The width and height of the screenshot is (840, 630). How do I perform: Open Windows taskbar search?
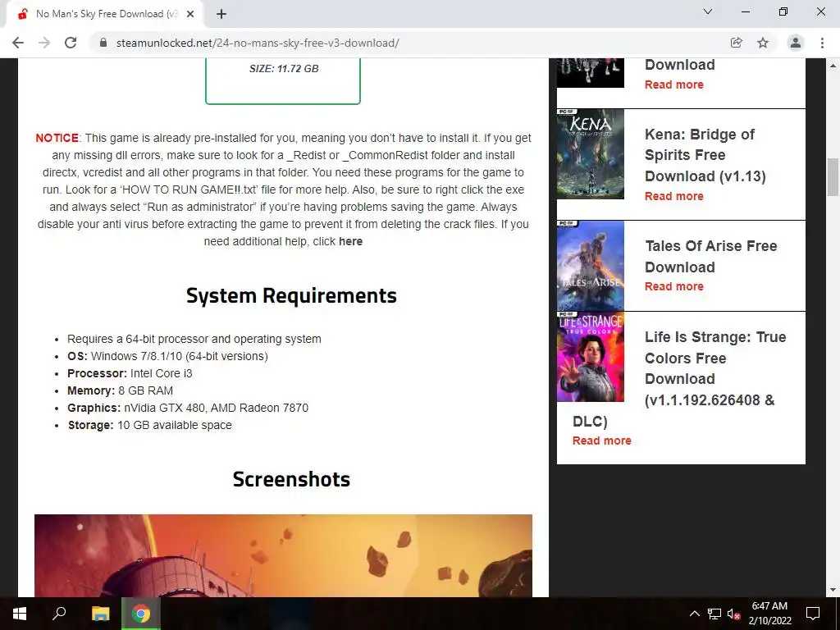click(x=59, y=614)
